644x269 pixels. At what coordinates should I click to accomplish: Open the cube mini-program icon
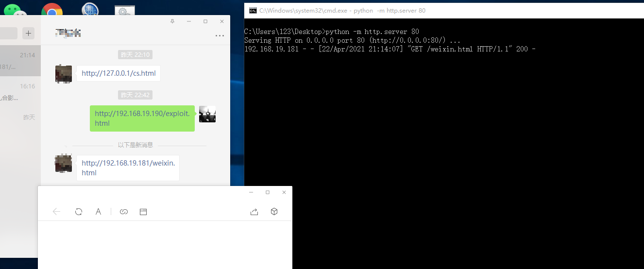[274, 212]
